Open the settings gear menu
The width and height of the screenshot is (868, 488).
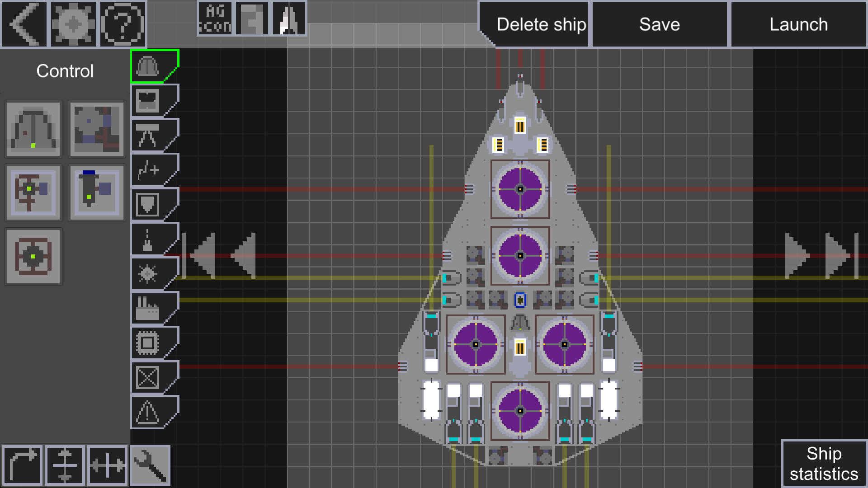click(73, 24)
